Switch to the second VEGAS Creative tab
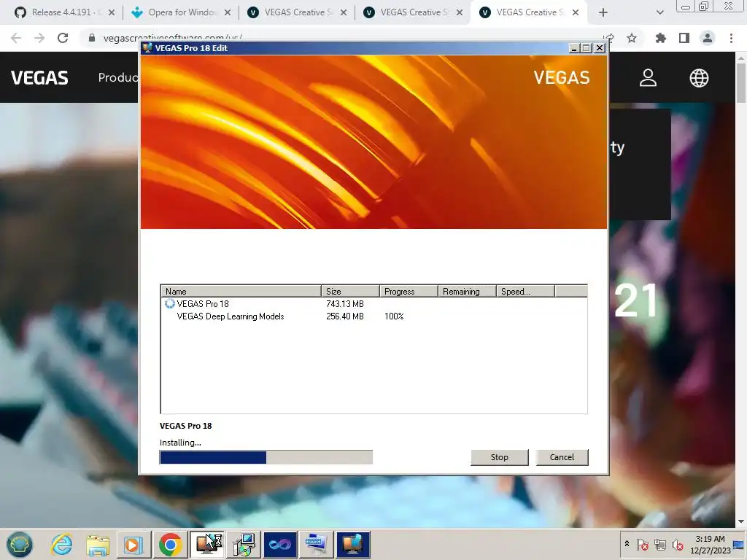The width and height of the screenshot is (747, 560). [413, 12]
